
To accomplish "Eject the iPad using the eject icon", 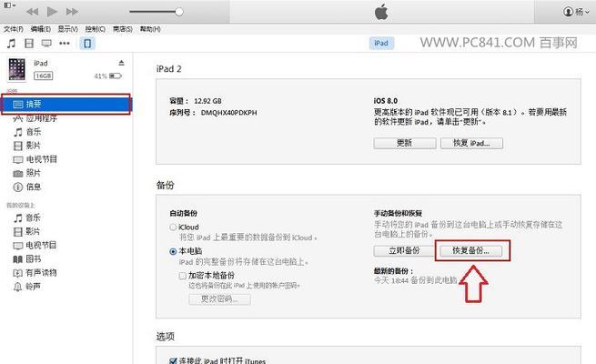I will click(x=121, y=63).
